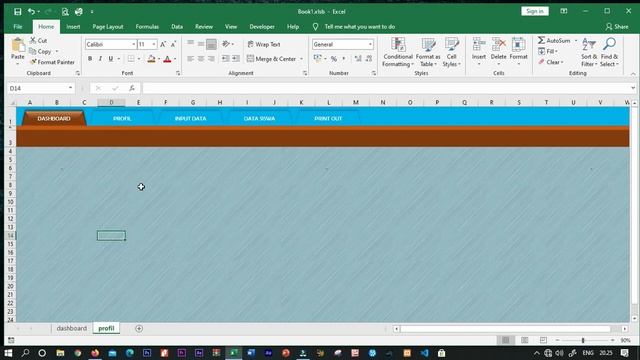Screen dimensions: 640x360
Task: Switch to Page Layout view
Action: tap(524, 340)
